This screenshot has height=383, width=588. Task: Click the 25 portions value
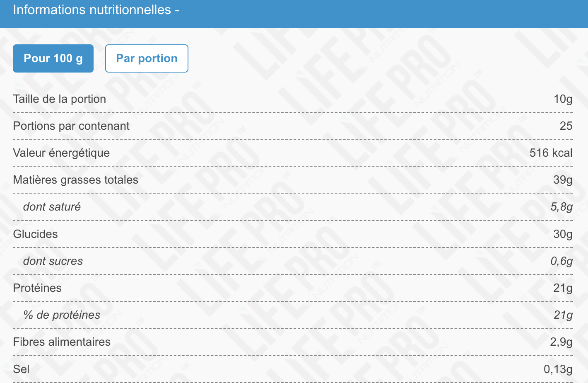coord(566,126)
